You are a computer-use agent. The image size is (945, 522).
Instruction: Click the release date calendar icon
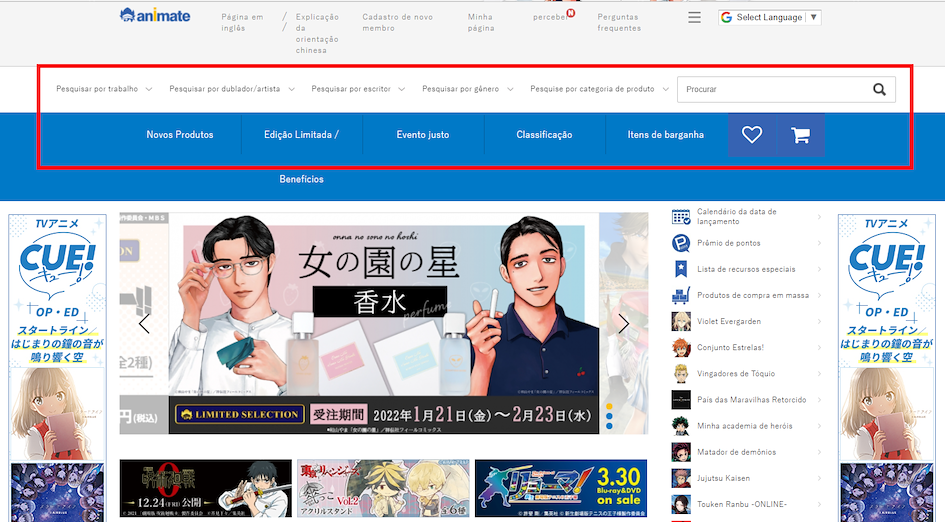tap(681, 216)
